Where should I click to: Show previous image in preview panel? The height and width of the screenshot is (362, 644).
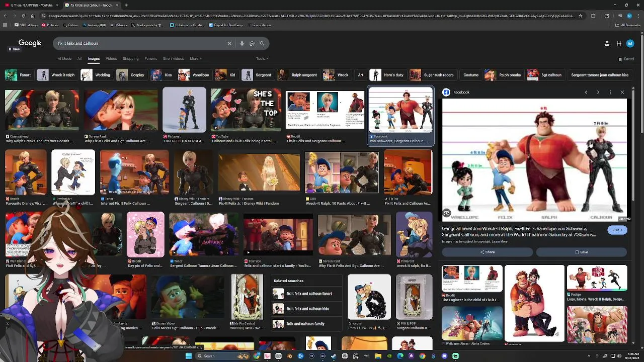coord(586,93)
